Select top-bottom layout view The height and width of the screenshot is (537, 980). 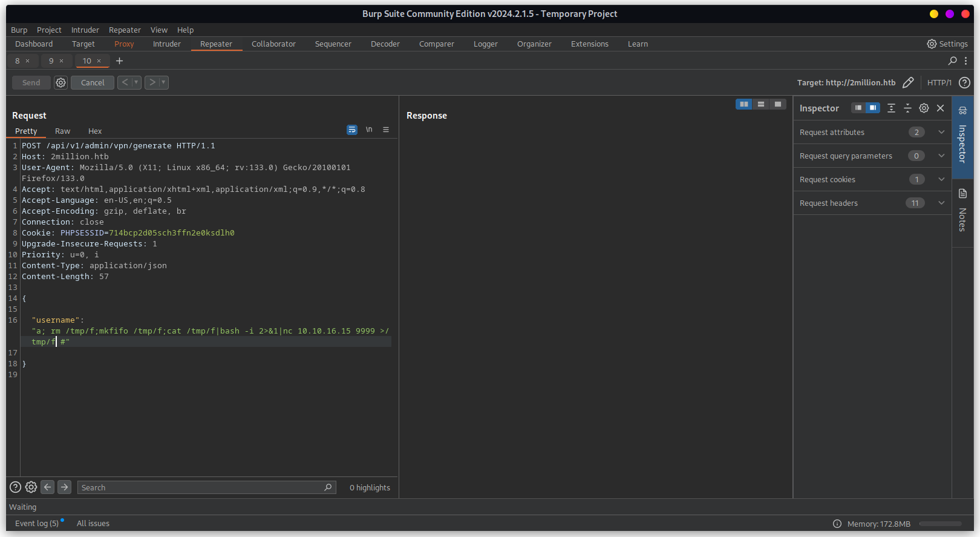pos(761,104)
